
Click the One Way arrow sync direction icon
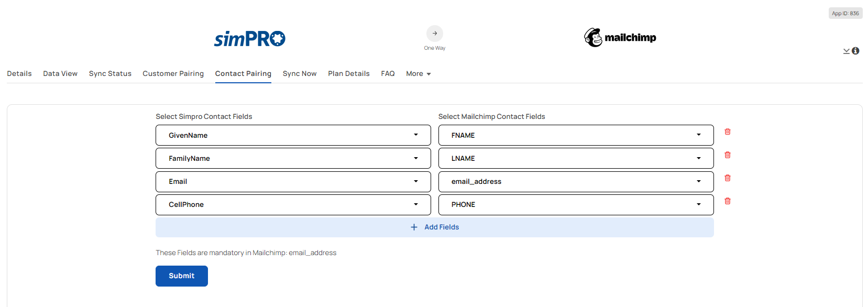435,34
